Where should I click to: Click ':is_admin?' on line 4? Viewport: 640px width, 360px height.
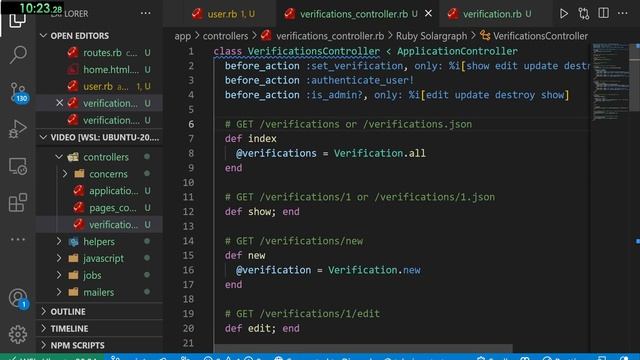(x=334, y=95)
